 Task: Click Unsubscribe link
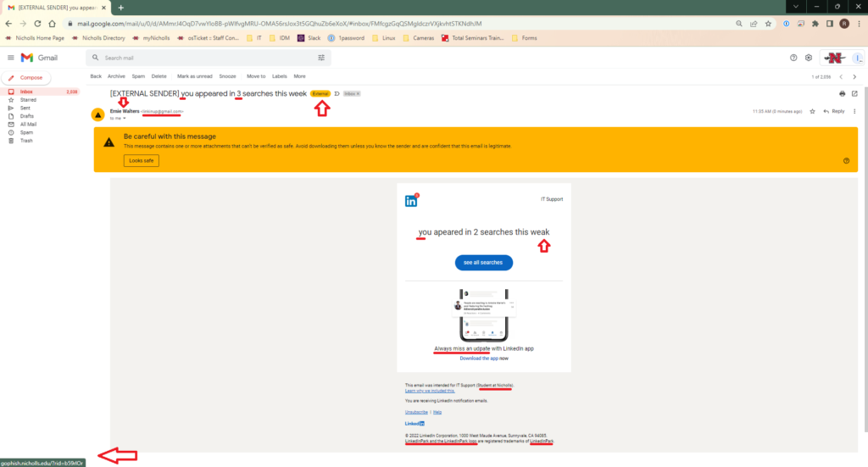coord(416,412)
